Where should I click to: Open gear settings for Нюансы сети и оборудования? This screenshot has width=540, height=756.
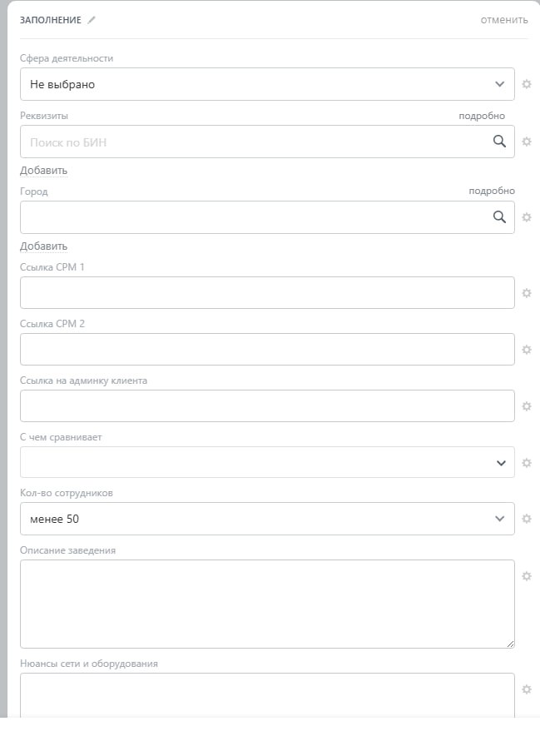pos(527,689)
